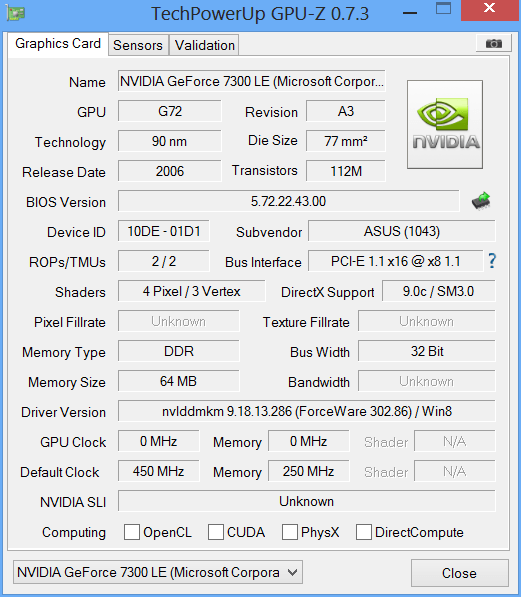Select the Graphics Card tab

pos(58,44)
